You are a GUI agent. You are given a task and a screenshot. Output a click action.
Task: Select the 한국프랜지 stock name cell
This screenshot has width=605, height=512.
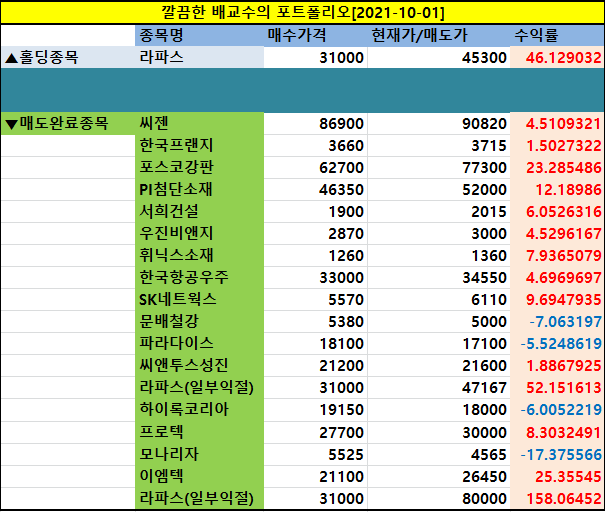[x=199, y=145]
